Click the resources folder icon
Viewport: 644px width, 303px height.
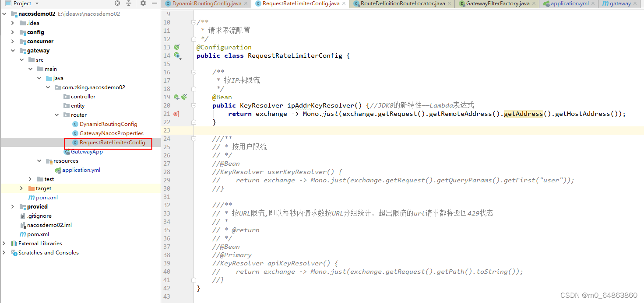tap(49, 161)
